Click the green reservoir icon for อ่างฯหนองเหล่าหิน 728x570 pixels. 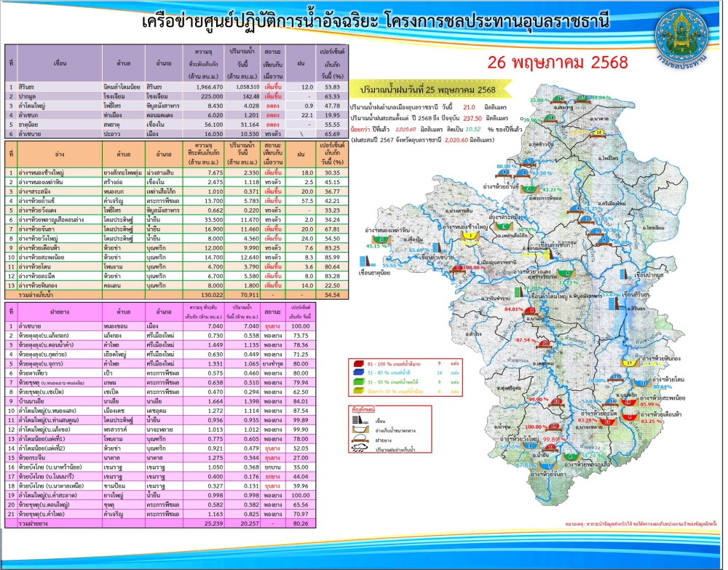pos(381,240)
